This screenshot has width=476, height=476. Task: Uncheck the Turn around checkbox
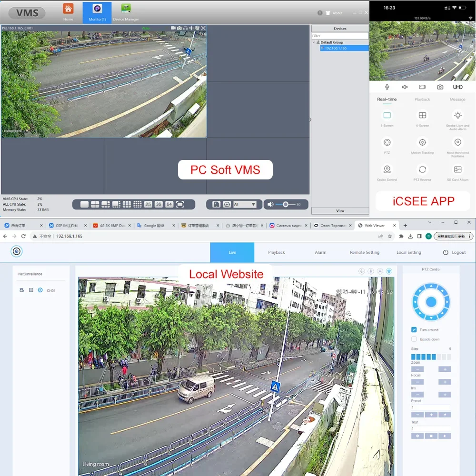[x=414, y=330]
